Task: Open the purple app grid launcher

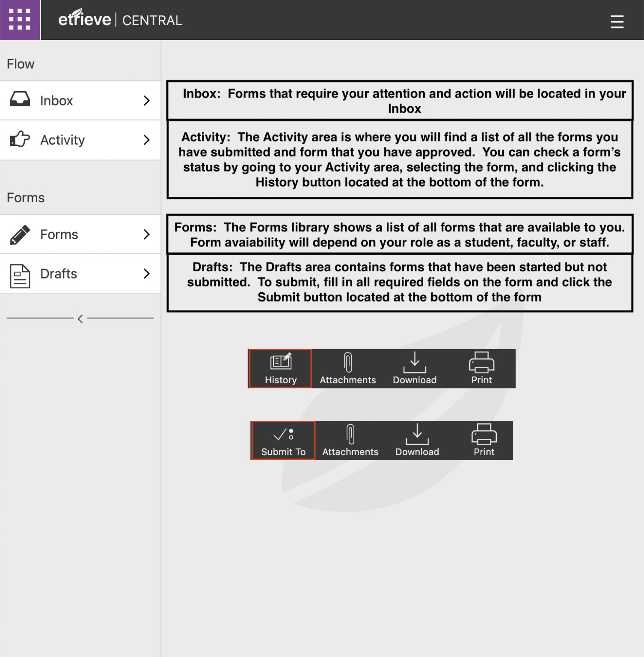Action: 20,20
